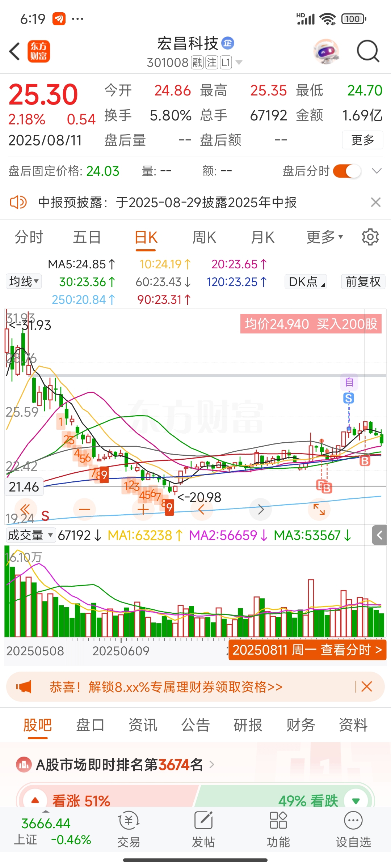
Task: Tap the red B buy marker near 21.46
Action: (x=326, y=488)
